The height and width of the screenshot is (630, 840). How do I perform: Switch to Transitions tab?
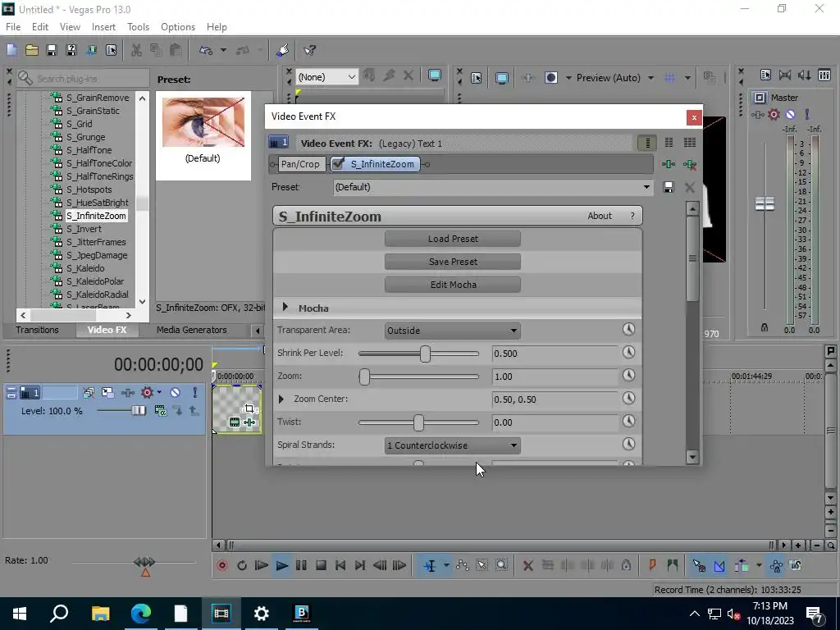pos(37,330)
